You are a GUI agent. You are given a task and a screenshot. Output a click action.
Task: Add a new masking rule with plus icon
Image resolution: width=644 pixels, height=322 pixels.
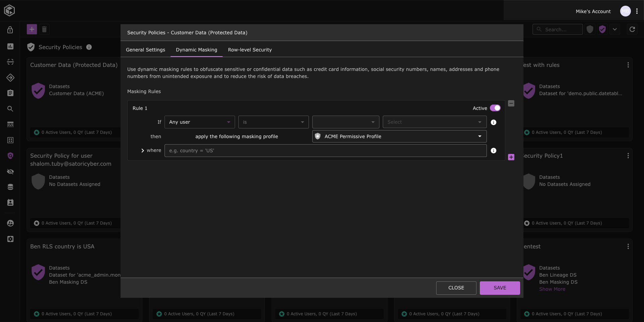tap(511, 157)
